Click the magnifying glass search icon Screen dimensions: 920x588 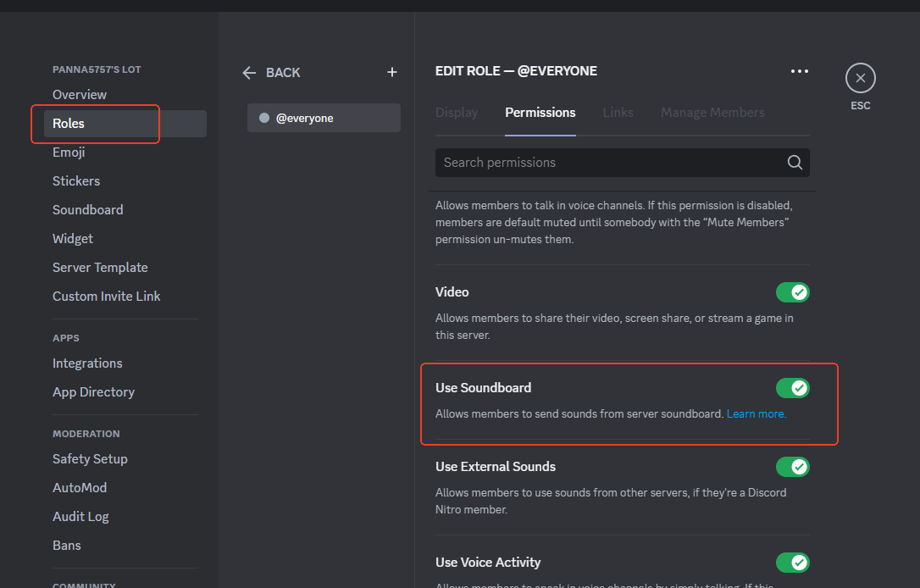point(795,162)
